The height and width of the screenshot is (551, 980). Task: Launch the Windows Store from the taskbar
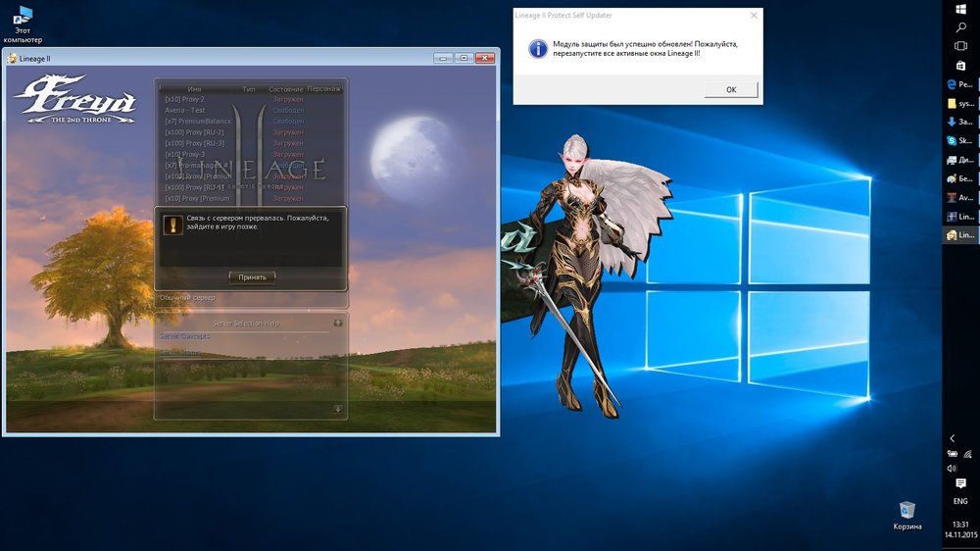[x=960, y=65]
